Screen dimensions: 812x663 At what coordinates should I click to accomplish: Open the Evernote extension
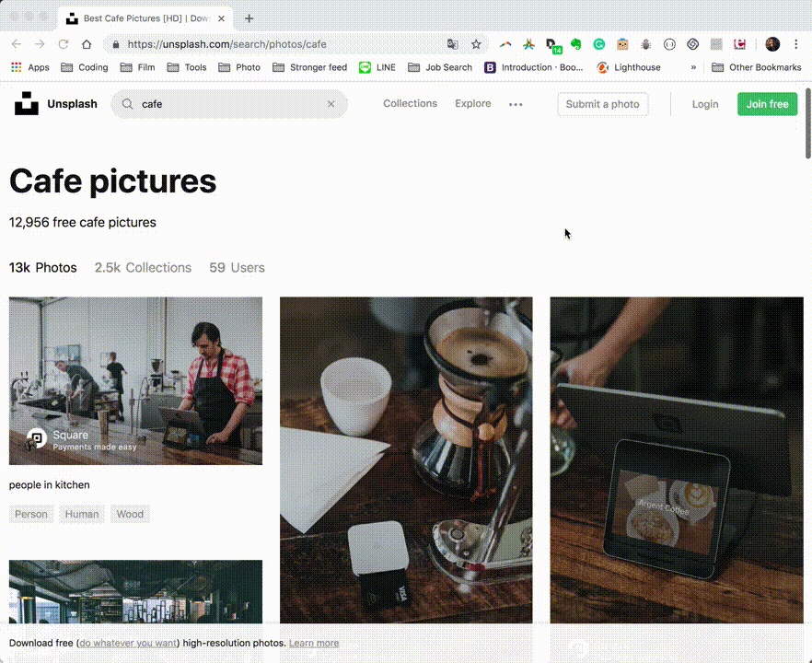(576, 44)
